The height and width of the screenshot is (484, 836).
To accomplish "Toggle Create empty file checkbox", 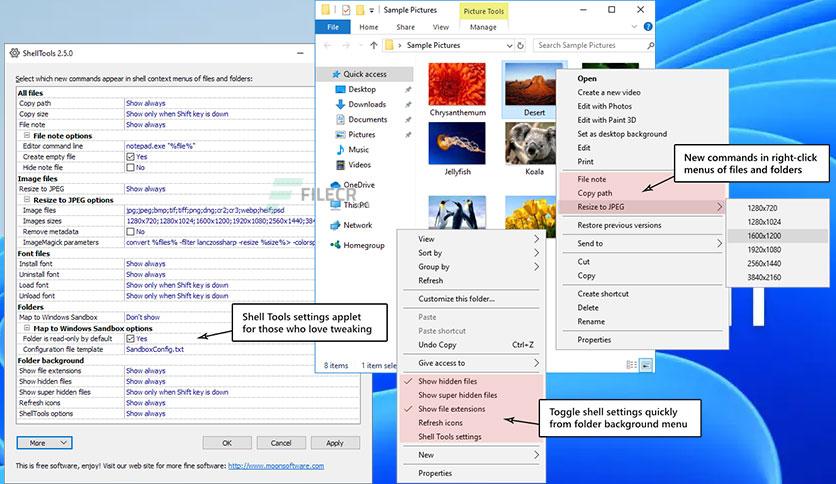I will (130, 157).
